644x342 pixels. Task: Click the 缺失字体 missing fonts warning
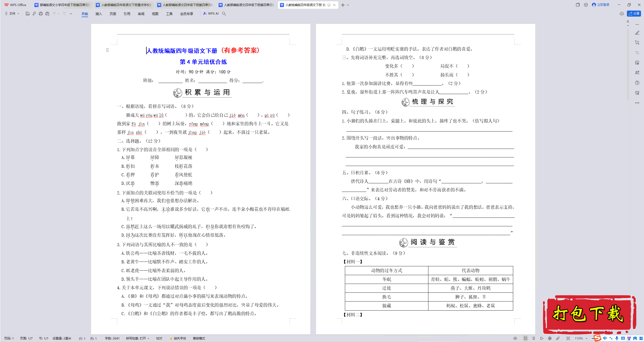(178, 338)
